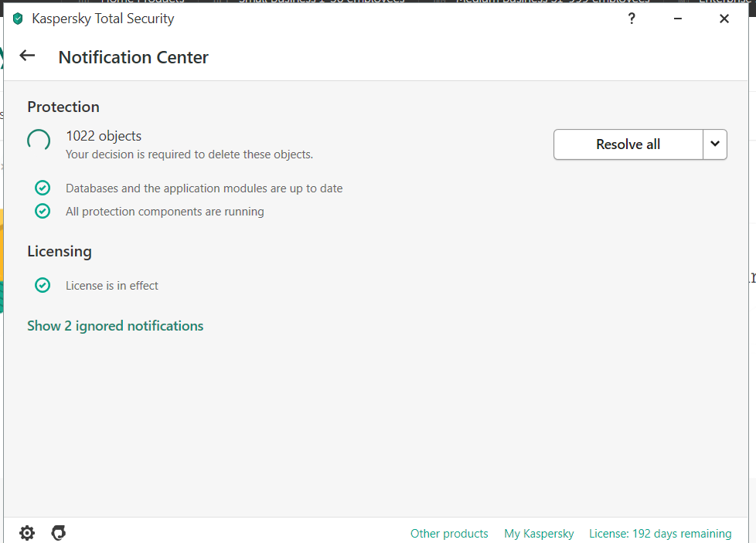
Task: Click the 'License is in effect' text
Action: [x=112, y=286]
